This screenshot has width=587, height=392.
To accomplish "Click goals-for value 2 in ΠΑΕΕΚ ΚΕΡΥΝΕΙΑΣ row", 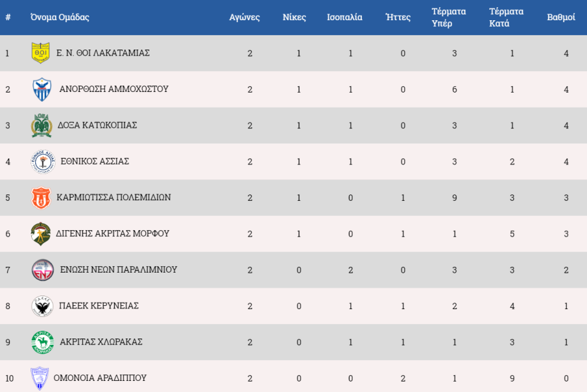I will (x=455, y=307).
